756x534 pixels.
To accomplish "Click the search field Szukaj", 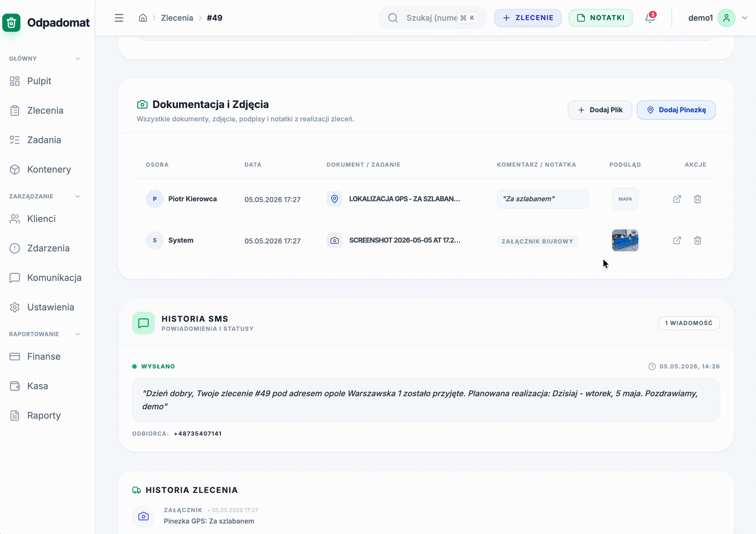I will [x=432, y=18].
